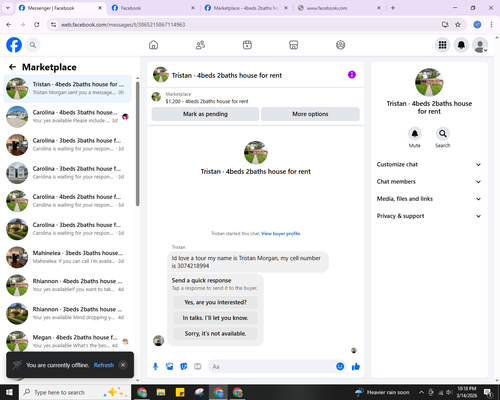Click the back arrow next to Marketplace
The image size is (500, 400).
12,67
